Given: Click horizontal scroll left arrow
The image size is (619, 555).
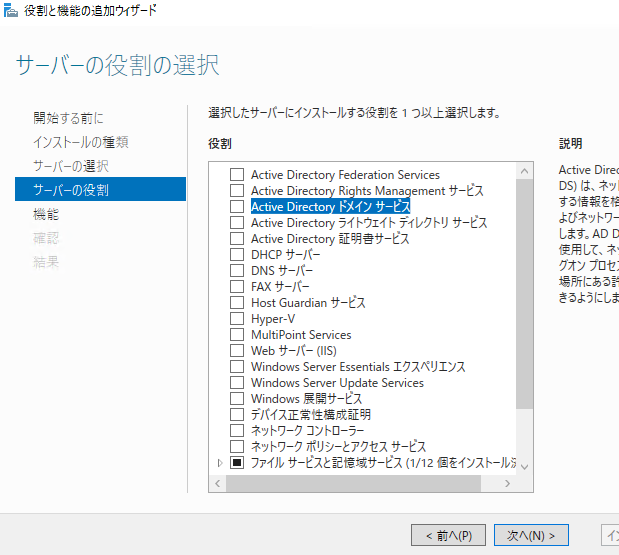Looking at the screenshot, I should 218,484.
